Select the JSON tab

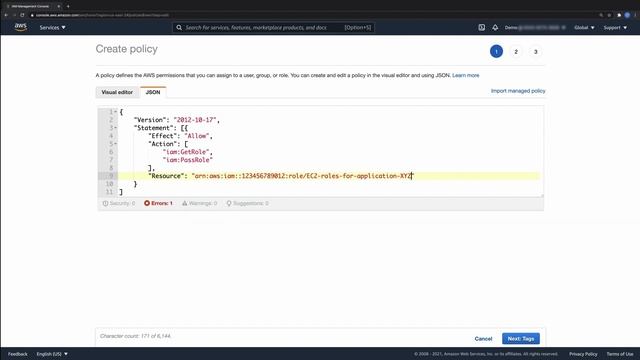153,92
